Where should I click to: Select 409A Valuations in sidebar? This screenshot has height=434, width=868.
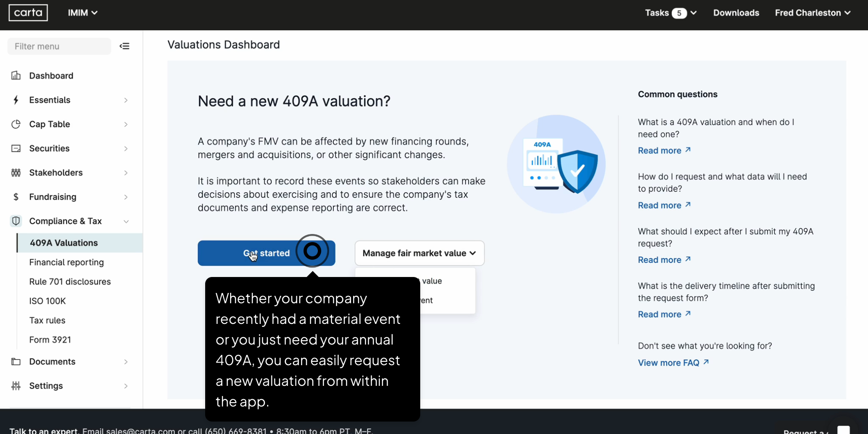(80, 243)
